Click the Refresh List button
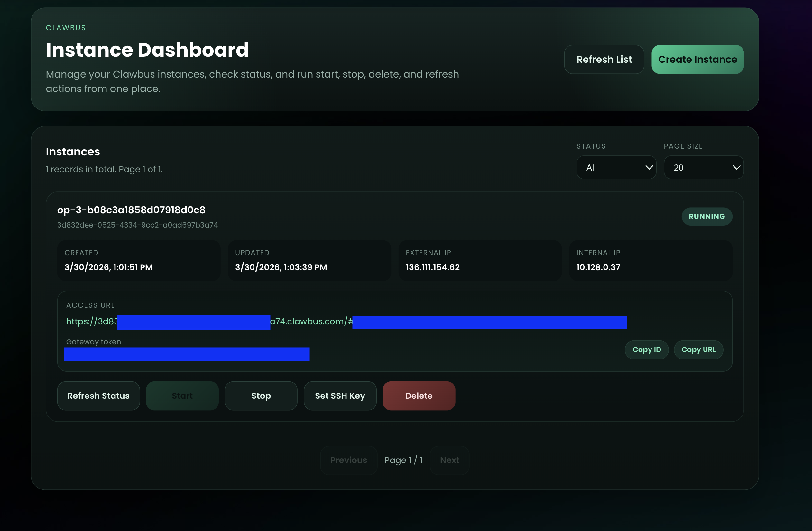This screenshot has height=531, width=812. 604,60
